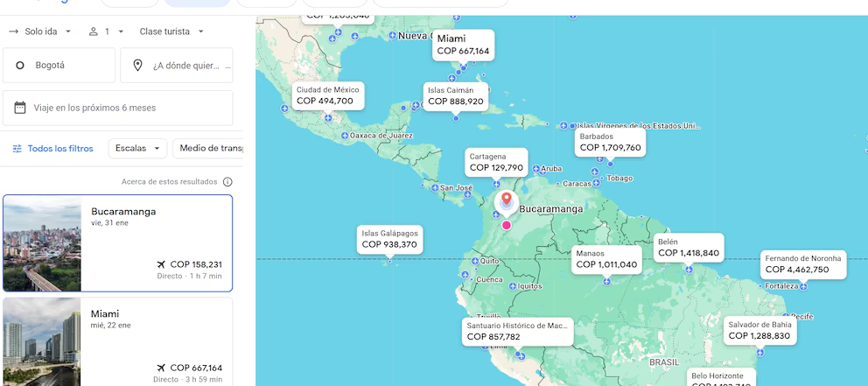
Task: Click the Bogotá origin input field
Action: tap(59, 66)
